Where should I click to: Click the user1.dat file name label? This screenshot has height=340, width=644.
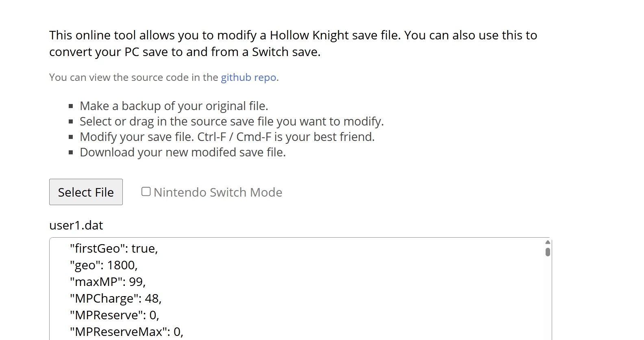[76, 225]
